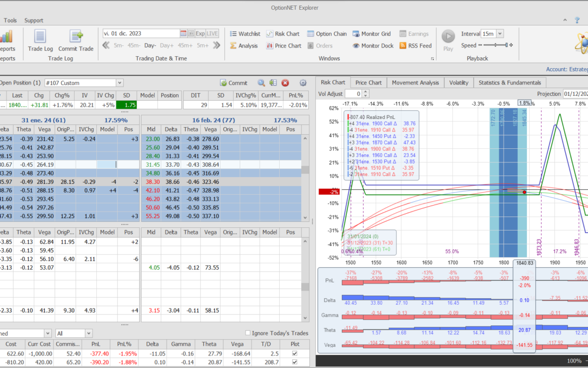
Task: Switch to the Risk Chart tab
Action: 333,83
